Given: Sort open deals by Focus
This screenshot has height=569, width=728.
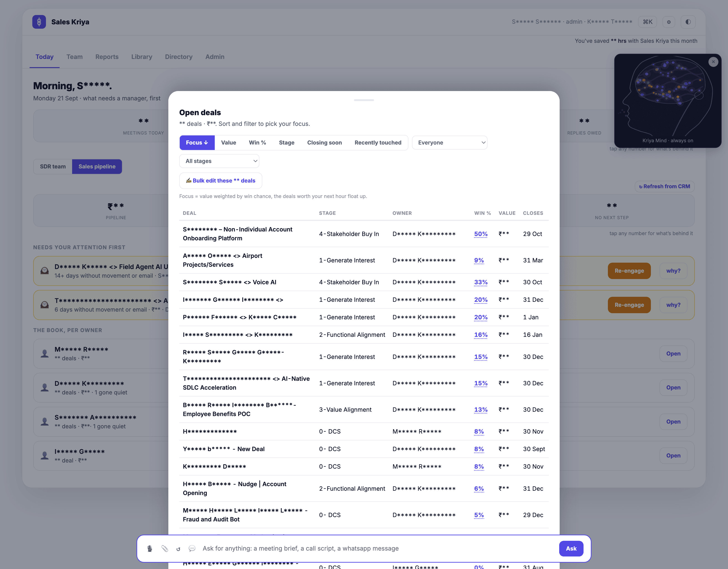Looking at the screenshot, I should pos(197,143).
